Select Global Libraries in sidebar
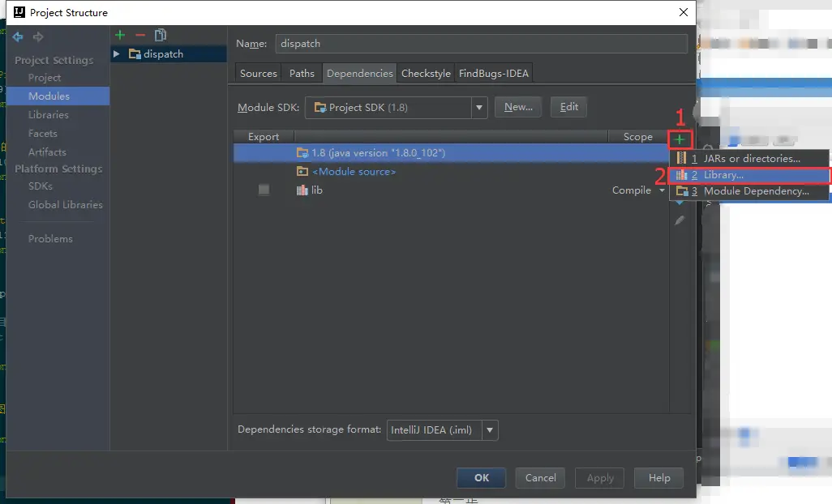 click(x=65, y=204)
